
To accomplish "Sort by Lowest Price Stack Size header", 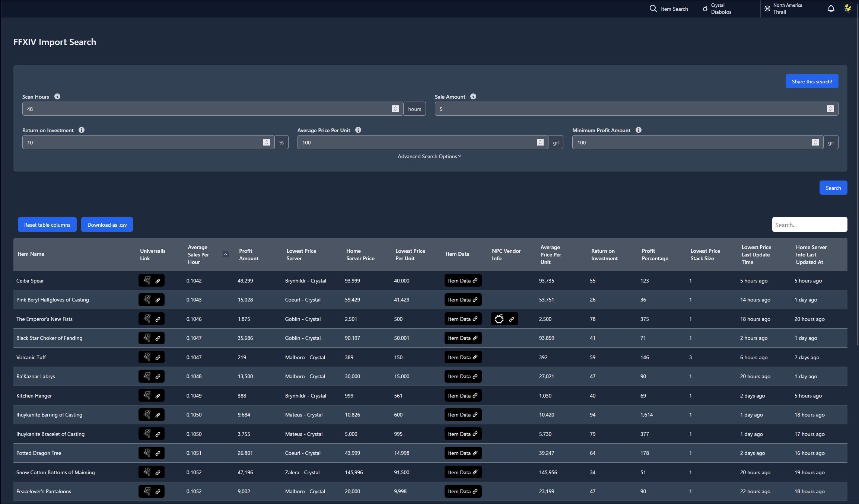I will pos(705,255).
